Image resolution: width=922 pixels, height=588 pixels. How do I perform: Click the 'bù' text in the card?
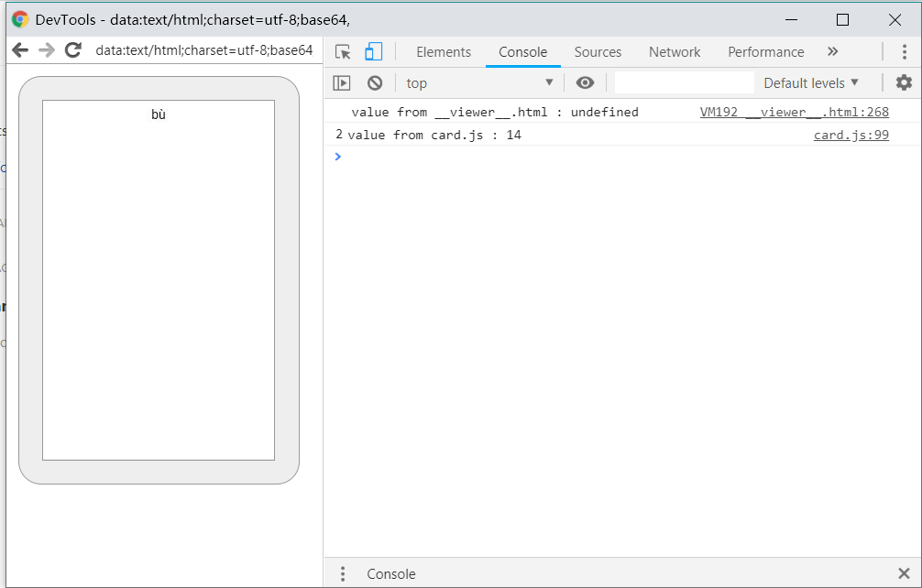(159, 114)
